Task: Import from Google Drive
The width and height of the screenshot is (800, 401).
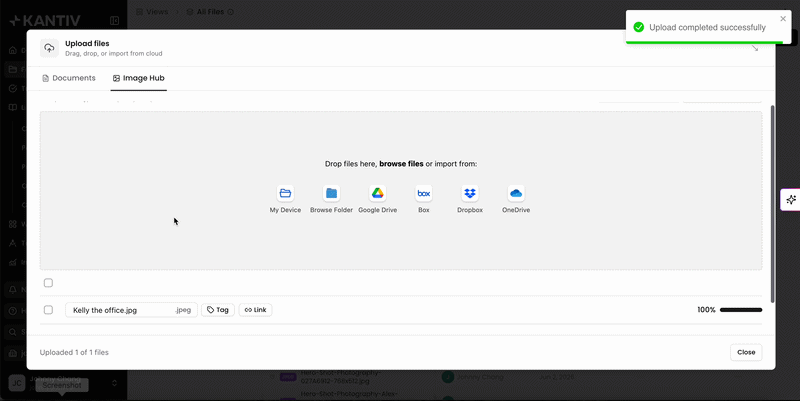Action: (378, 193)
